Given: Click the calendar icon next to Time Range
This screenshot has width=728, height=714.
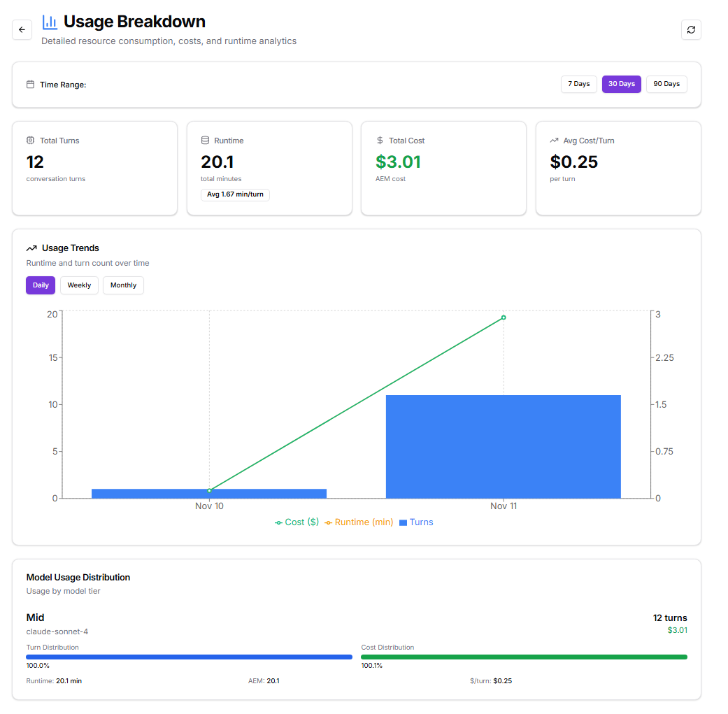Looking at the screenshot, I should [29, 83].
